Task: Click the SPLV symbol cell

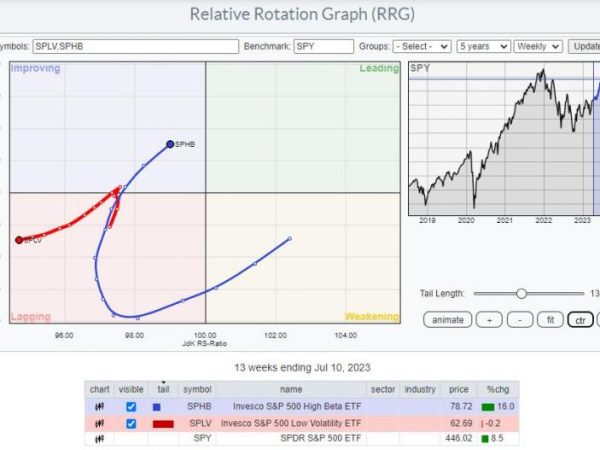Action: click(x=200, y=423)
